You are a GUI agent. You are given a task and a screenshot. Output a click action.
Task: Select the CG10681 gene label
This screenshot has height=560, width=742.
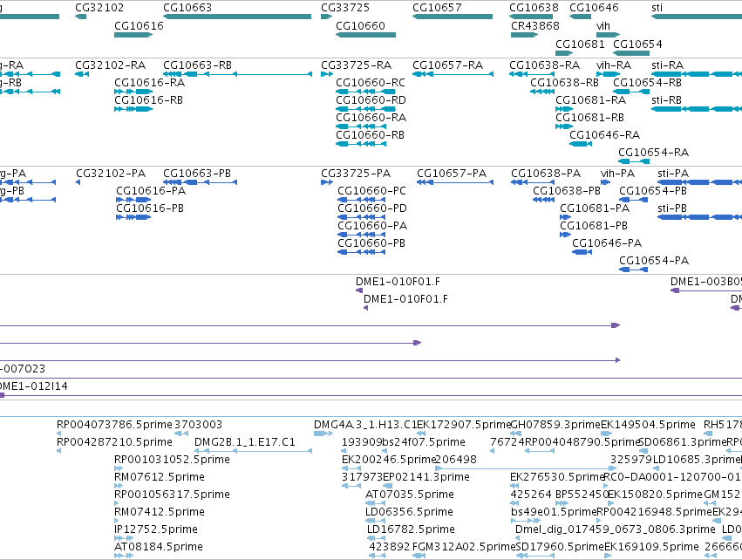pos(580,44)
